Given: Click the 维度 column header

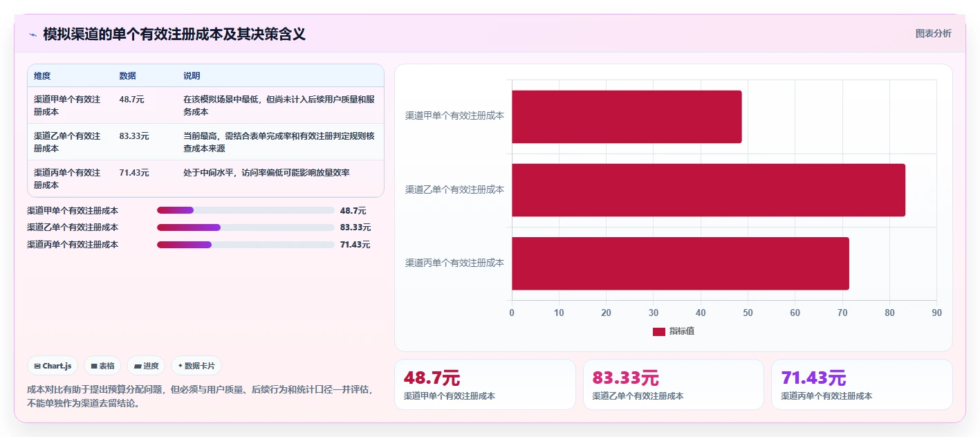Looking at the screenshot, I should (42, 76).
